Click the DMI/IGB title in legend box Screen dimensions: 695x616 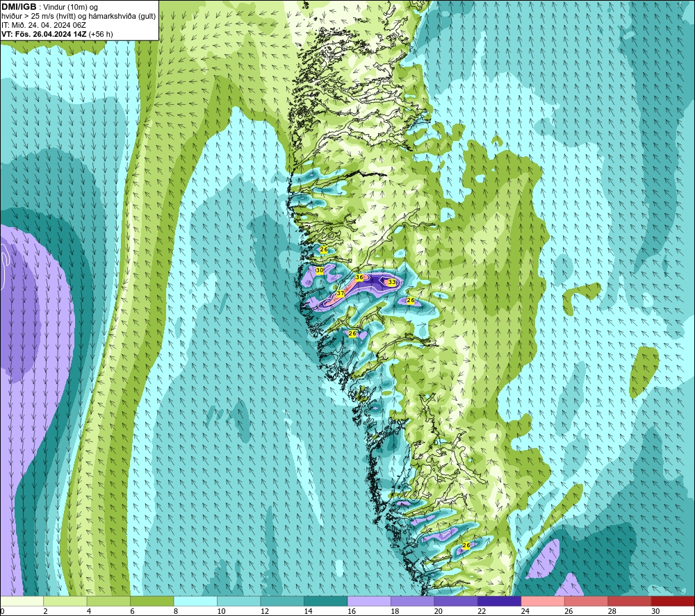click(19, 7)
